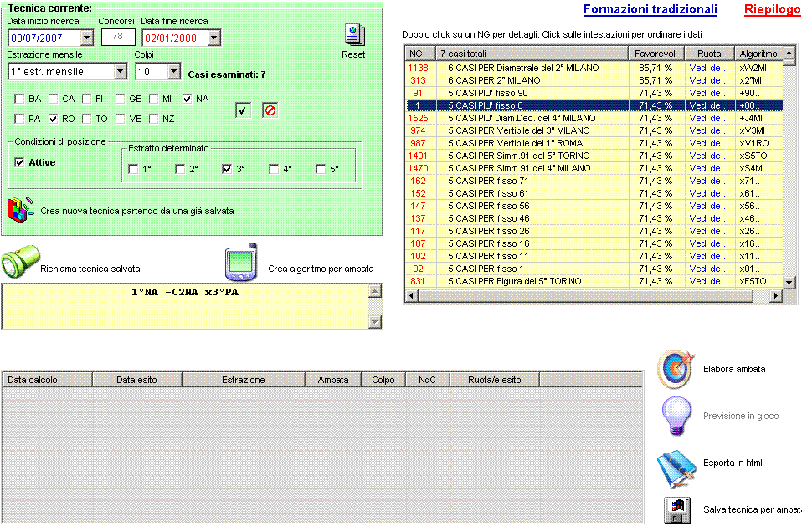Click 'Vedi de...' link for NG 1138

point(708,68)
